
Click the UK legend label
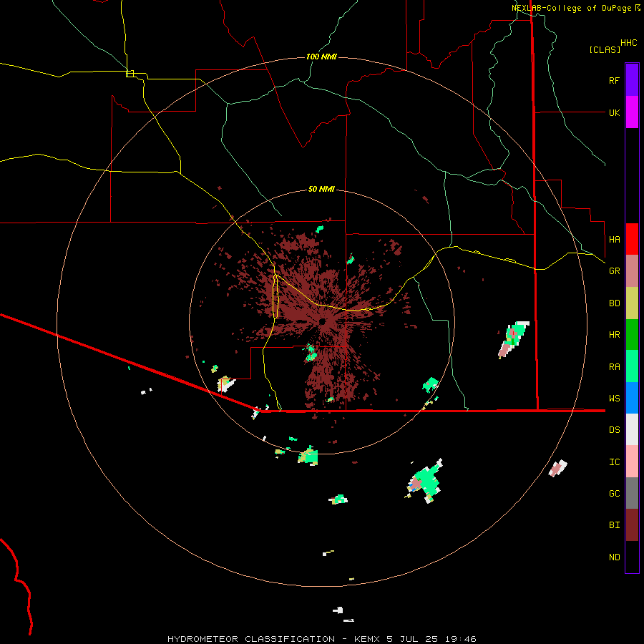pyautogui.click(x=614, y=112)
